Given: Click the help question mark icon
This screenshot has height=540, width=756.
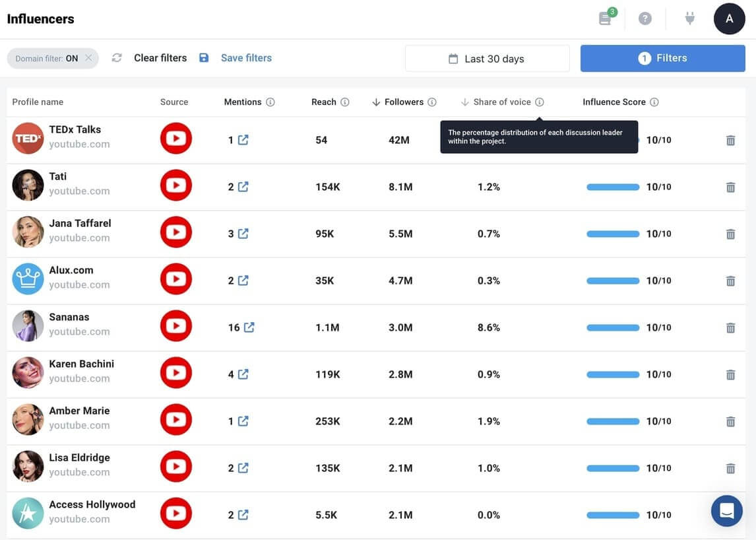Looking at the screenshot, I should tap(645, 18).
